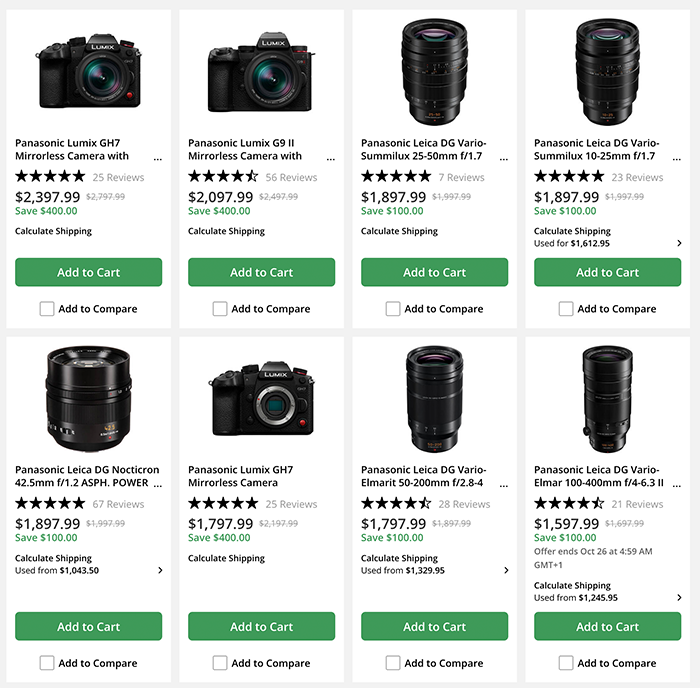Click the star rating for Lumix G9 II
Viewport: 700px width, 688px height.
click(x=223, y=177)
